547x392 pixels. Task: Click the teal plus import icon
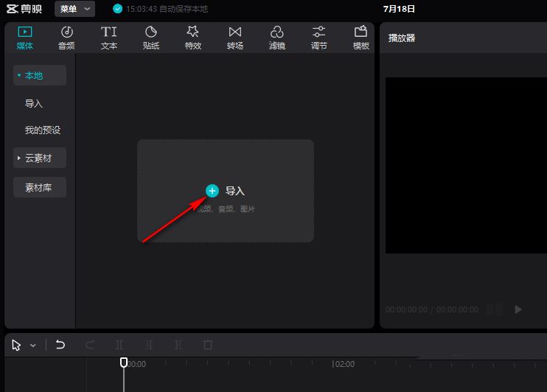coord(212,191)
